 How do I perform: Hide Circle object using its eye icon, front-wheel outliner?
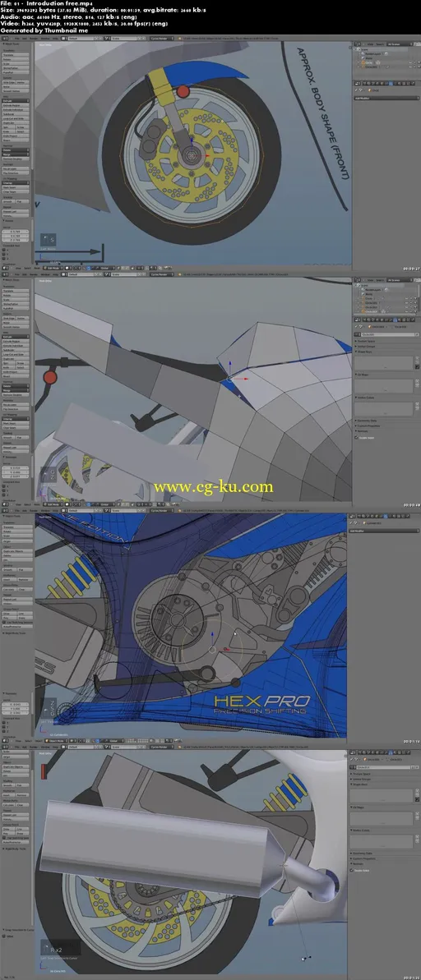tap(410, 62)
